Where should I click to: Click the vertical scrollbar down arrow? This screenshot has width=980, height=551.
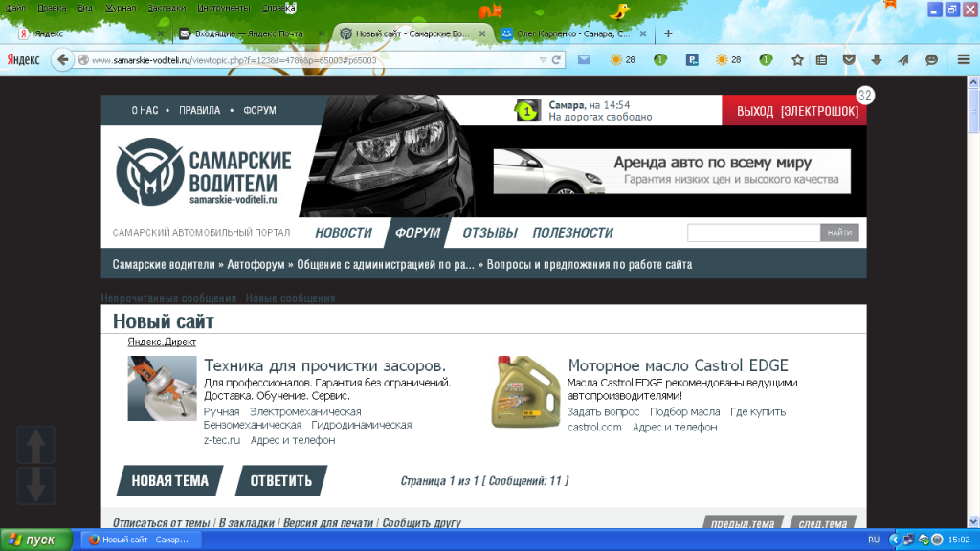973,521
